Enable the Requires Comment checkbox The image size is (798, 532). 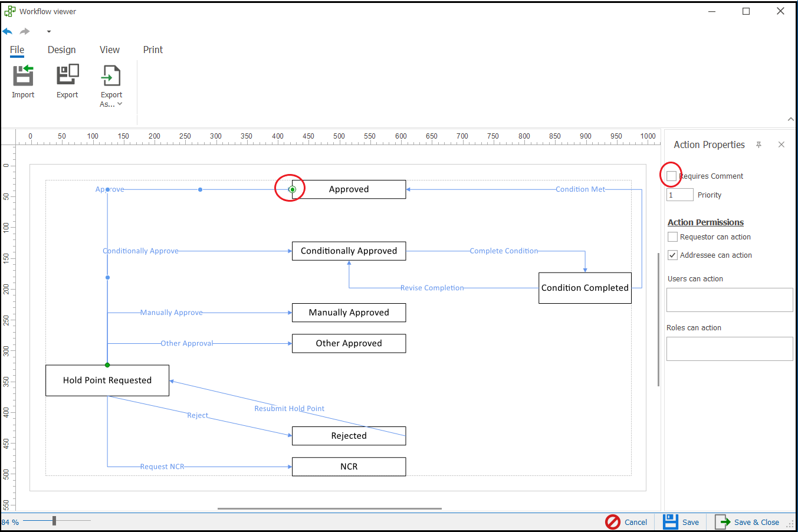[671, 176]
